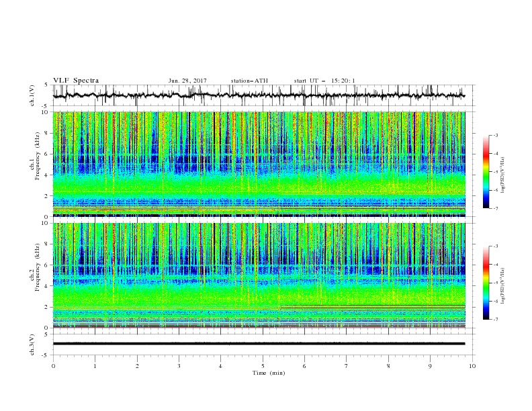
Task: Click the ch.2 colorbar "log(PSD)(V²/Hz)" label
Action: pyautogui.click(x=502, y=286)
